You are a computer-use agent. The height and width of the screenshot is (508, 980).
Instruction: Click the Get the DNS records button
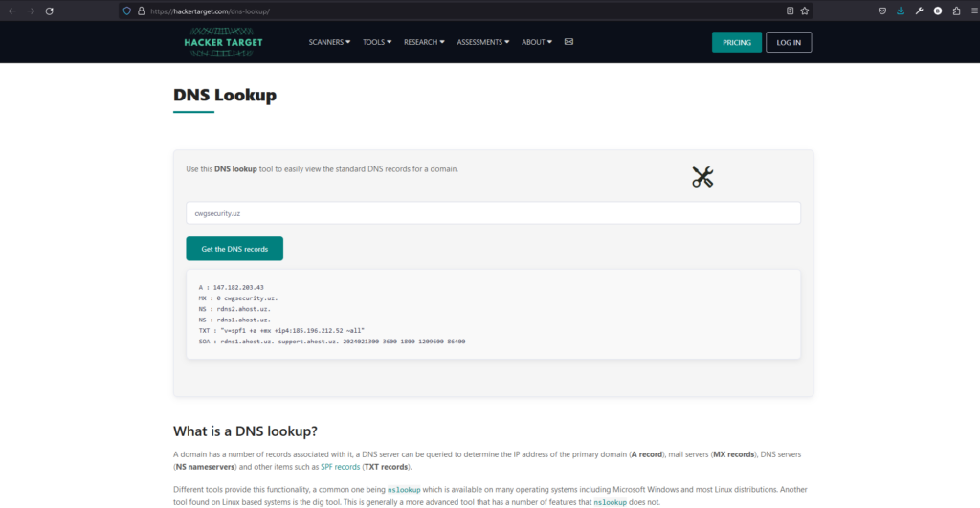[x=234, y=249]
